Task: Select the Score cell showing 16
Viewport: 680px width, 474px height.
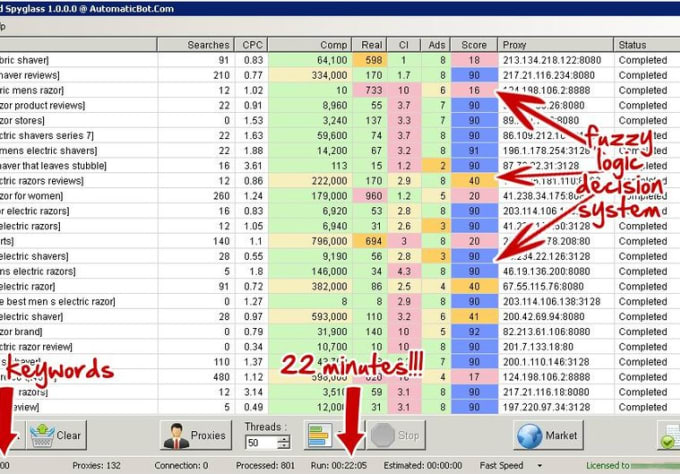Action: (x=474, y=90)
